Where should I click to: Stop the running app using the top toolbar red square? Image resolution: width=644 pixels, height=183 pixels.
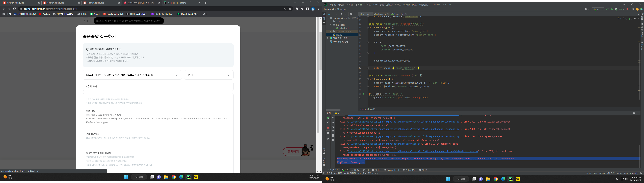coord(627,9)
